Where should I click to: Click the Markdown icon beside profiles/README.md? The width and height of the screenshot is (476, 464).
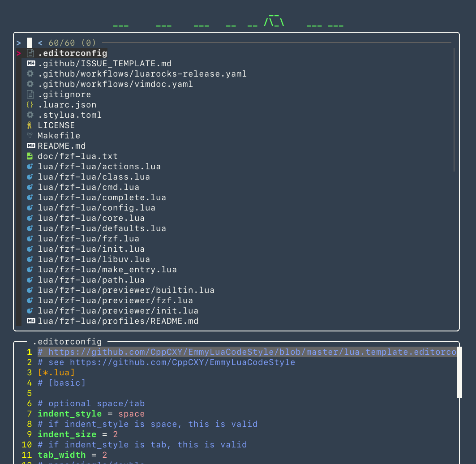click(x=30, y=321)
